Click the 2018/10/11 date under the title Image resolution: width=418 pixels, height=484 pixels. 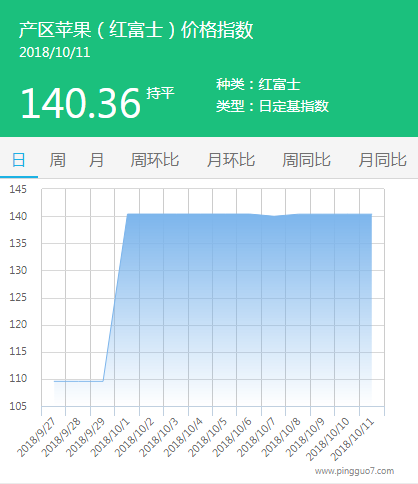55,52
